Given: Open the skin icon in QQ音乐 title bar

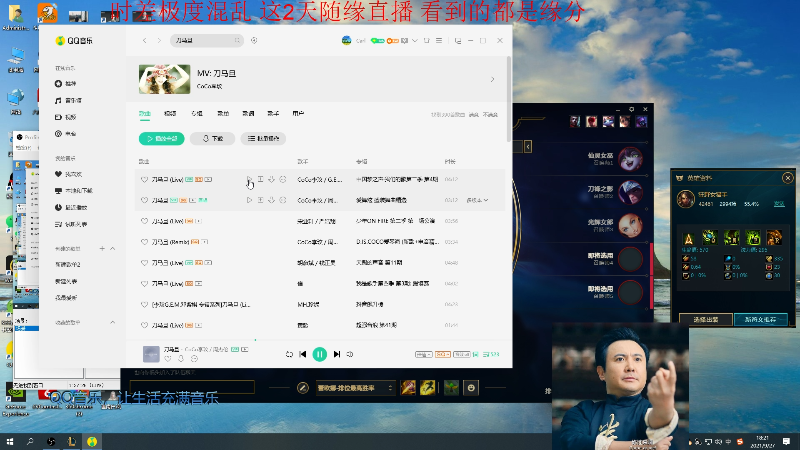Looking at the screenshot, I should [427, 40].
